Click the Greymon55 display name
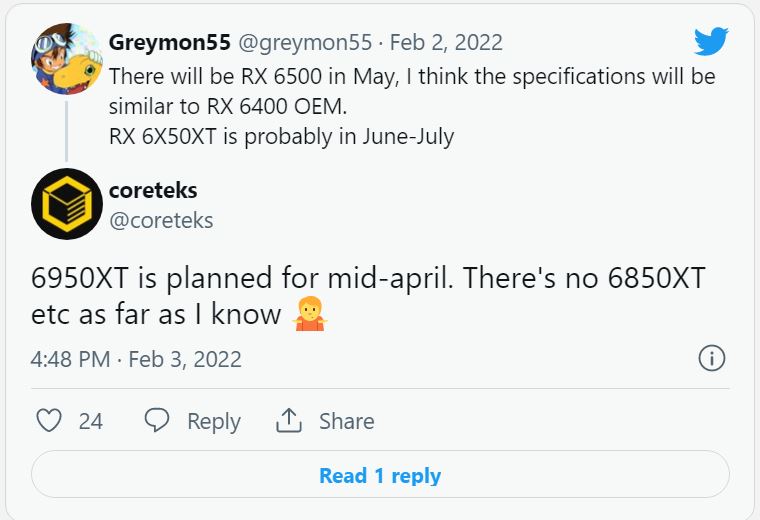Screen dimensions: 760x520 170,43
